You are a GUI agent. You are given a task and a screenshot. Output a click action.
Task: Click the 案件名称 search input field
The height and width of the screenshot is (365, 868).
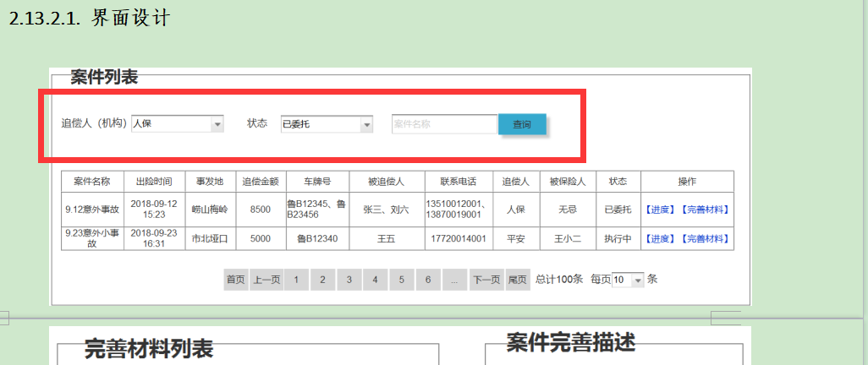(x=444, y=124)
